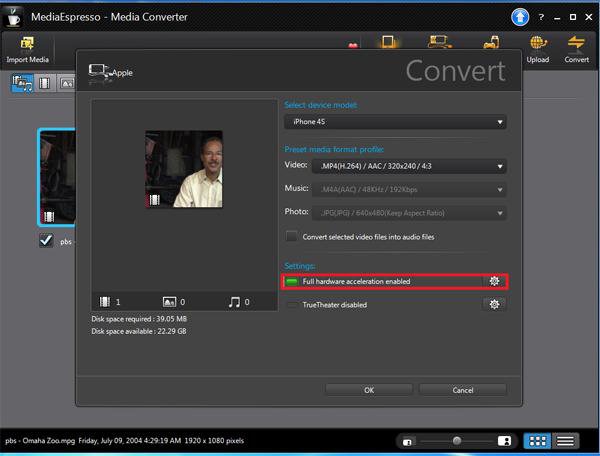Enable Convert selected video files into audio

pyautogui.click(x=292, y=237)
